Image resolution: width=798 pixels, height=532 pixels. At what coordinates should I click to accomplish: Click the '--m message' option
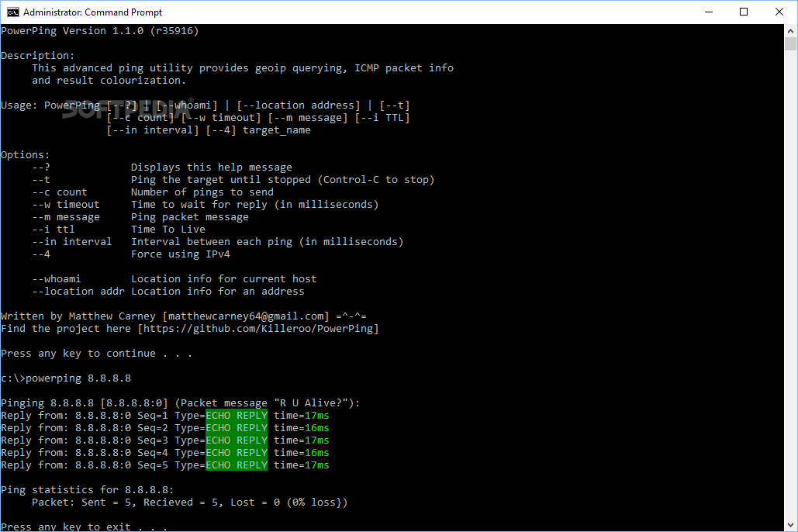(66, 217)
